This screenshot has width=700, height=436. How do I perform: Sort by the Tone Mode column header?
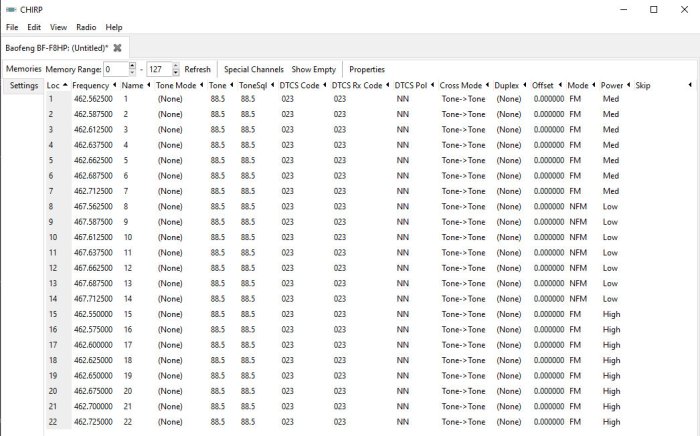179,85
